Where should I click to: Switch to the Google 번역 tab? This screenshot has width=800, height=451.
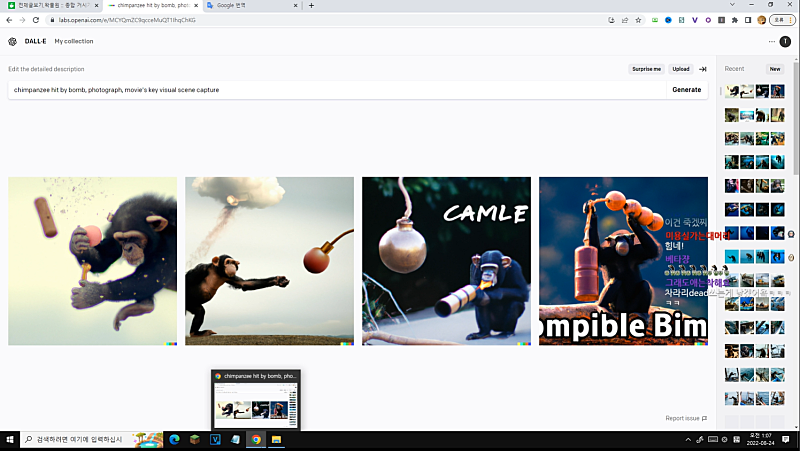pos(250,6)
